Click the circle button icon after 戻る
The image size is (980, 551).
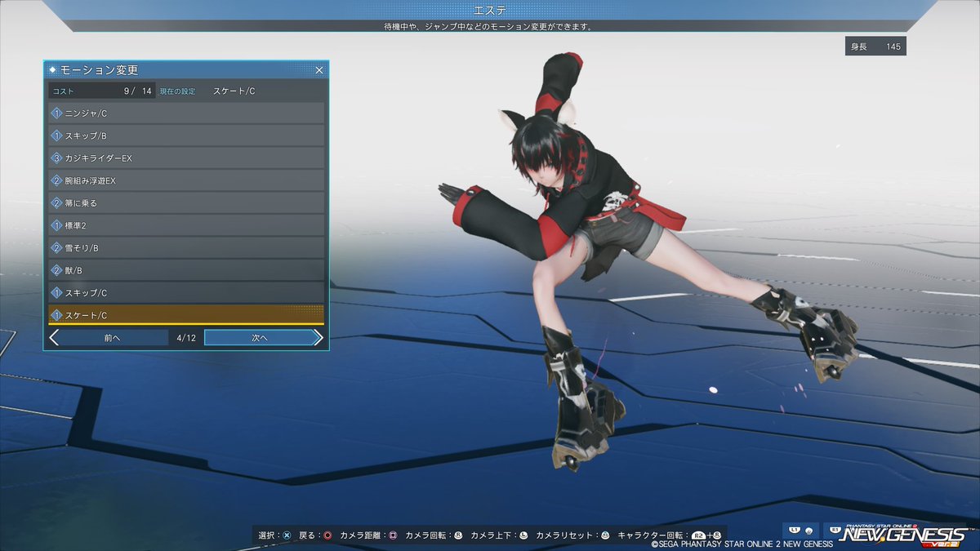pos(327,535)
